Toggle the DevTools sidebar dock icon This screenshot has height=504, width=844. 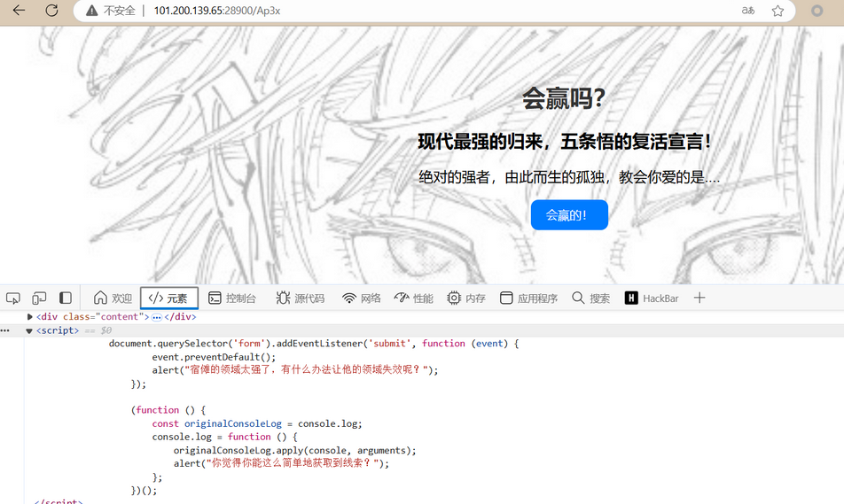click(x=66, y=298)
